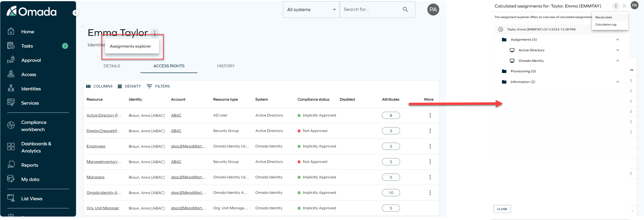This screenshot has width=644, height=220.
Task: Click the System column header
Action: pyautogui.click(x=262, y=99)
